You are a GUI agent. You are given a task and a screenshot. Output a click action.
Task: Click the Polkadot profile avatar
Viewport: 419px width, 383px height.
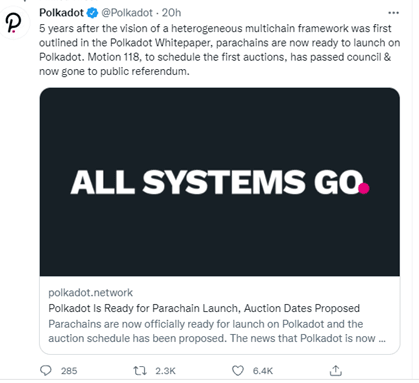click(x=13, y=23)
